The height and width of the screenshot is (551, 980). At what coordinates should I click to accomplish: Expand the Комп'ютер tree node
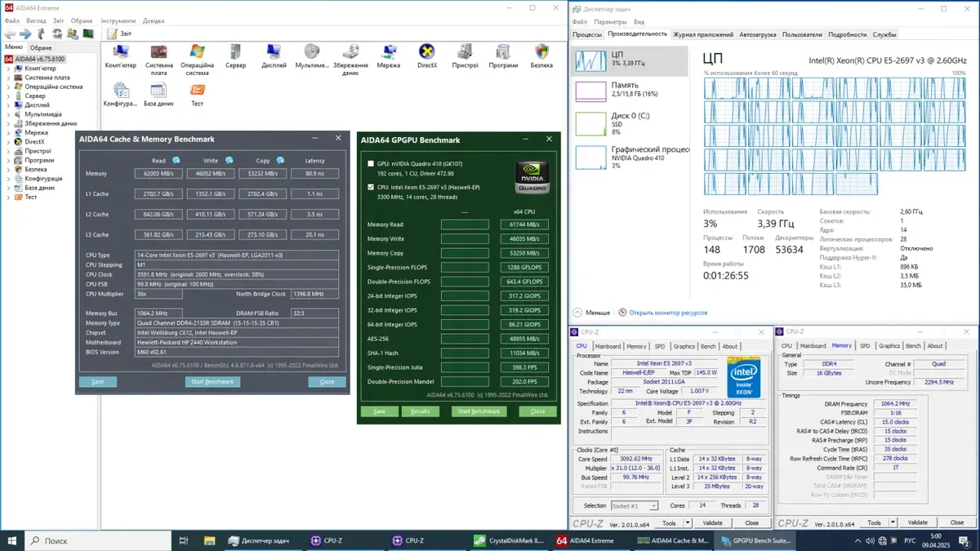8,69
